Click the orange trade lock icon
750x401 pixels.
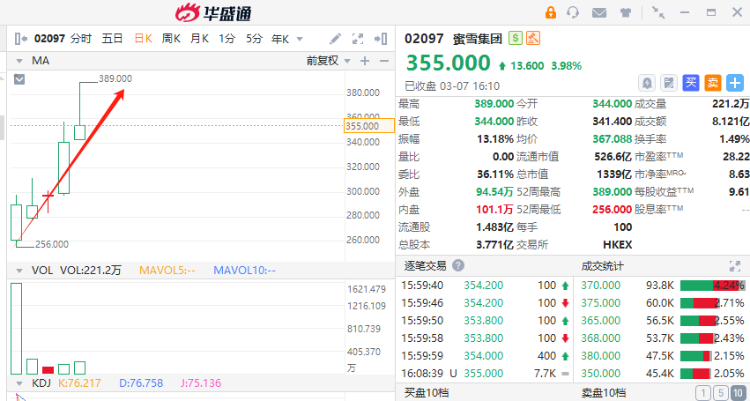550,13
